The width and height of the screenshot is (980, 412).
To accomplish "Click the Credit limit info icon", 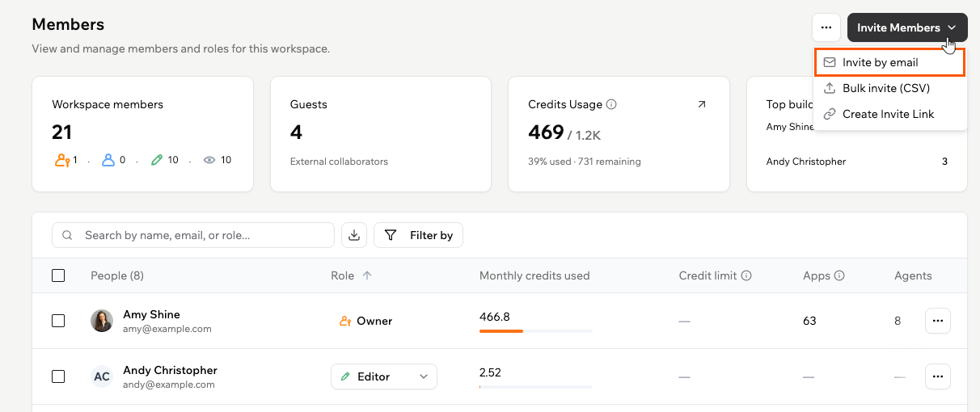I will coord(746,275).
